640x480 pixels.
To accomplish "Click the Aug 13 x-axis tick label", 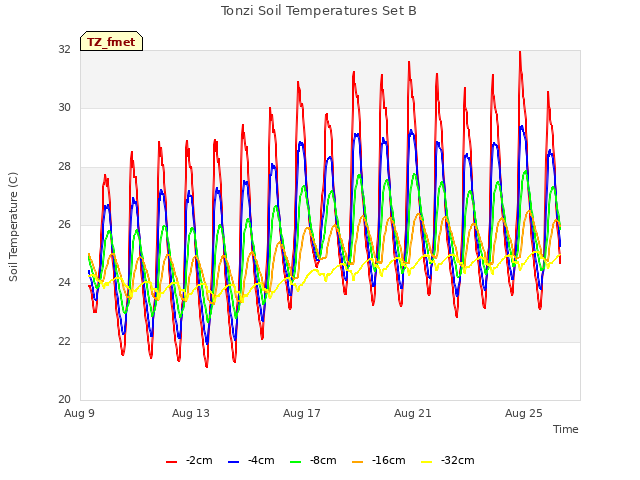I will 191,413.
